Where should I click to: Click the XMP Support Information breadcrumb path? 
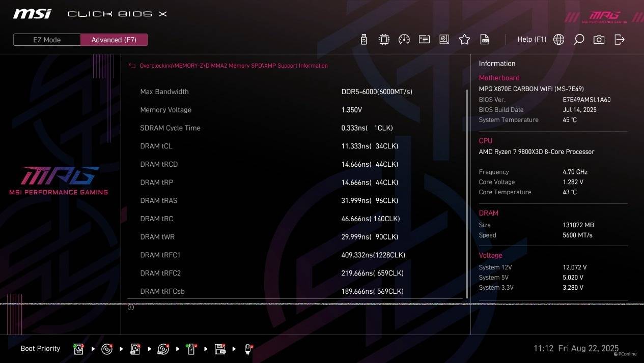[x=234, y=66]
